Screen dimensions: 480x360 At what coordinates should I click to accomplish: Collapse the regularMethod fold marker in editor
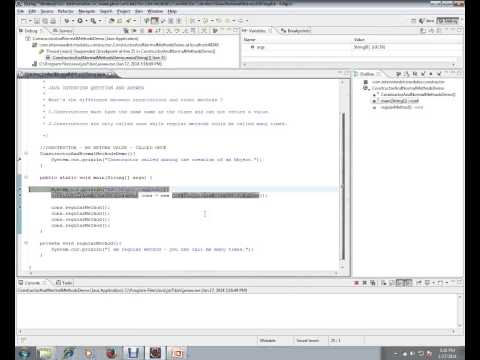(26, 243)
